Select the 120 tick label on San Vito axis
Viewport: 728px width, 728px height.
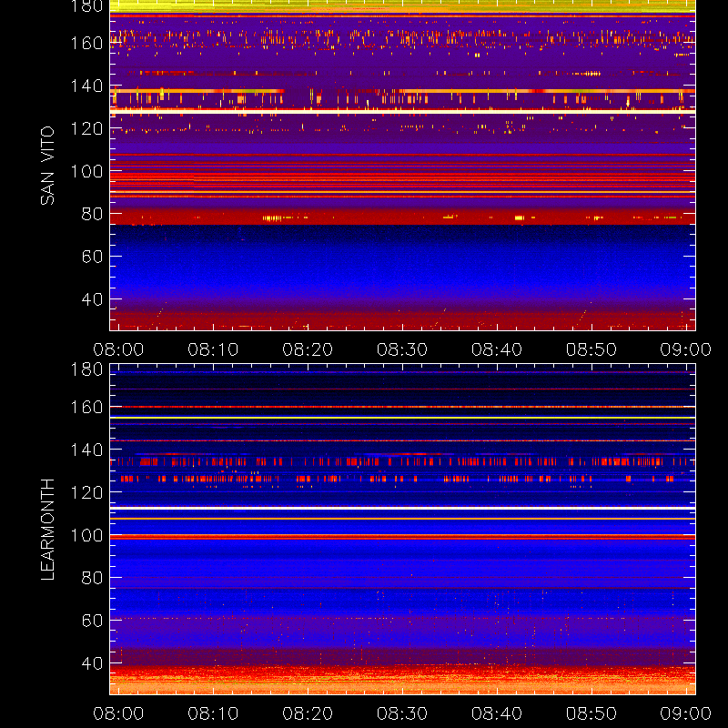86,128
